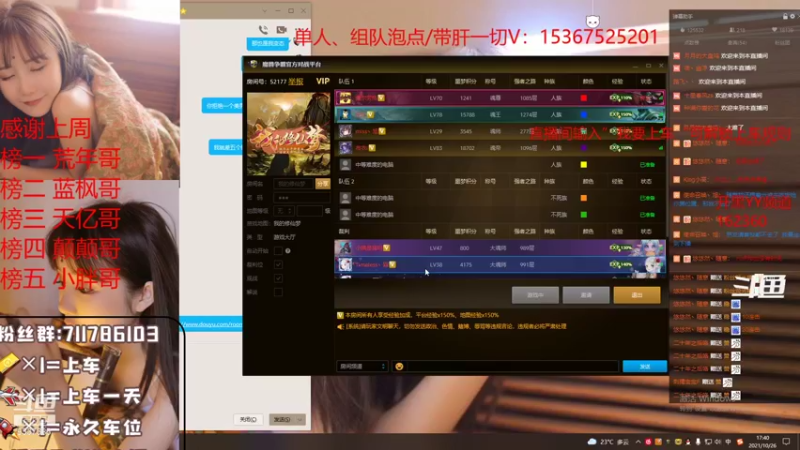Click the gold Exit room button
This screenshot has height=450, width=800.
coord(637,295)
